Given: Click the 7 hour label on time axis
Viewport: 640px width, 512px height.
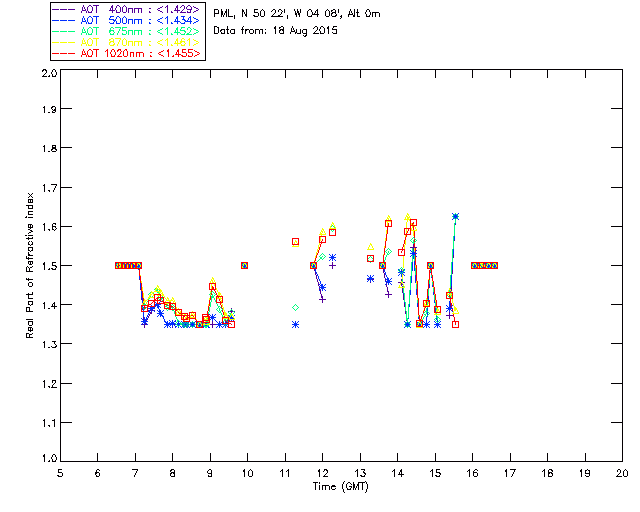Looking at the screenshot, I should (135, 473).
